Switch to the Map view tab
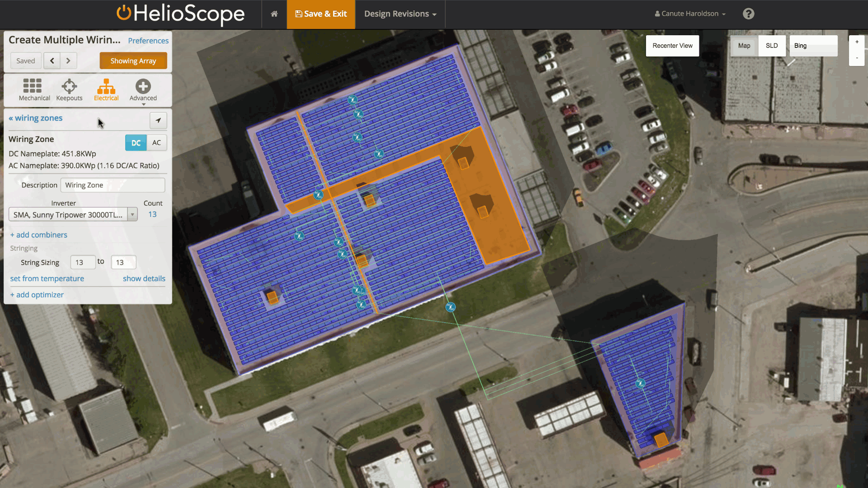Screen dimensions: 868x488 click(x=744, y=46)
